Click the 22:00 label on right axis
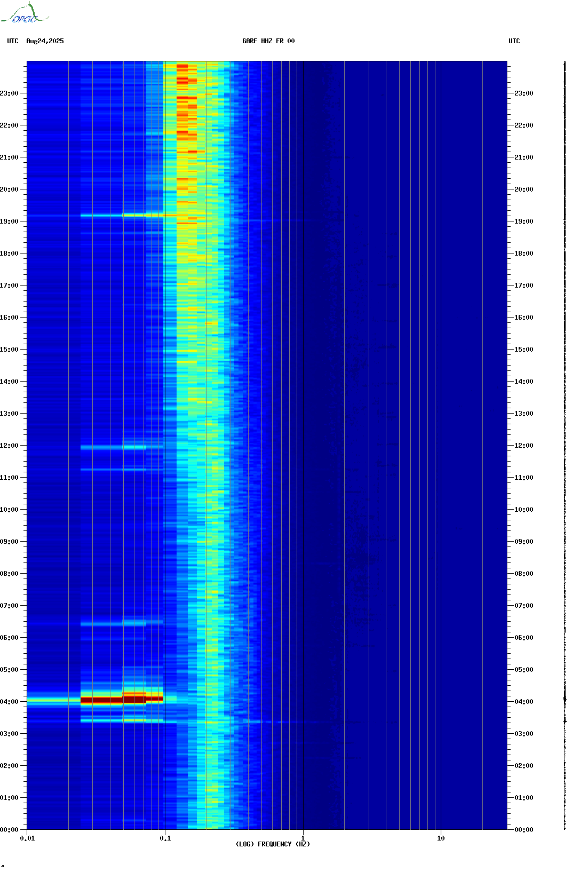Viewport: 588px width, 872px height. tap(524, 125)
